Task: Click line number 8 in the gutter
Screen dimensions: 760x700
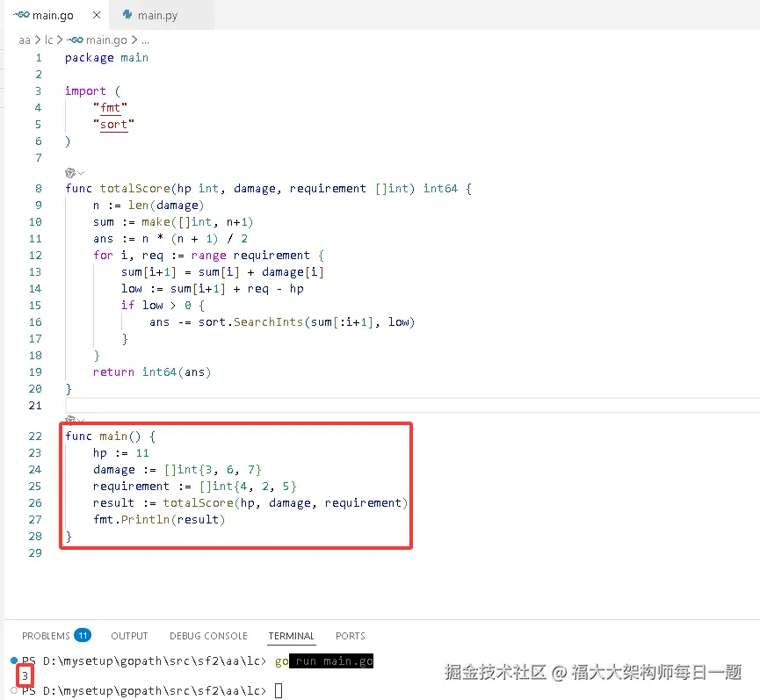Action: click(39, 189)
